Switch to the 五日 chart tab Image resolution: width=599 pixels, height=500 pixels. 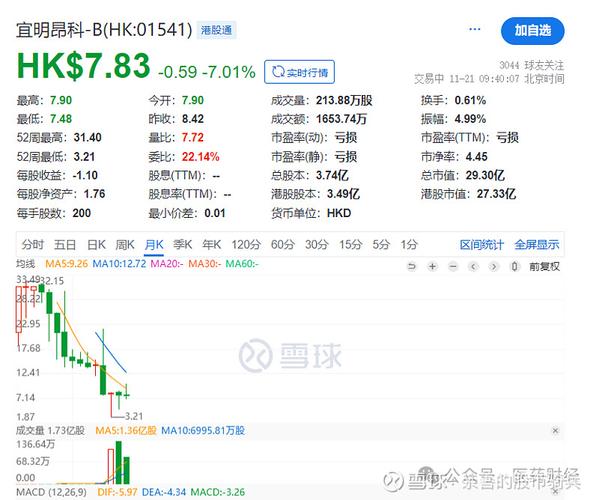pos(65,244)
